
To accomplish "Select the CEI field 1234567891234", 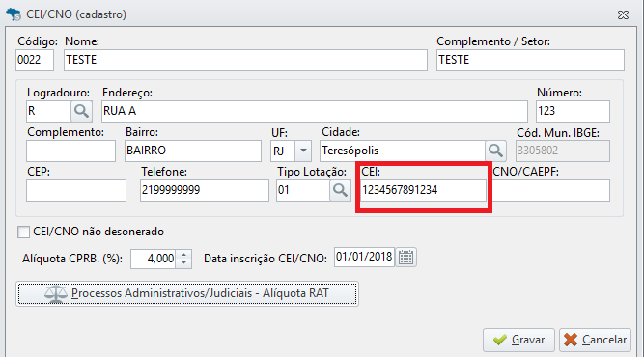I will (423, 190).
